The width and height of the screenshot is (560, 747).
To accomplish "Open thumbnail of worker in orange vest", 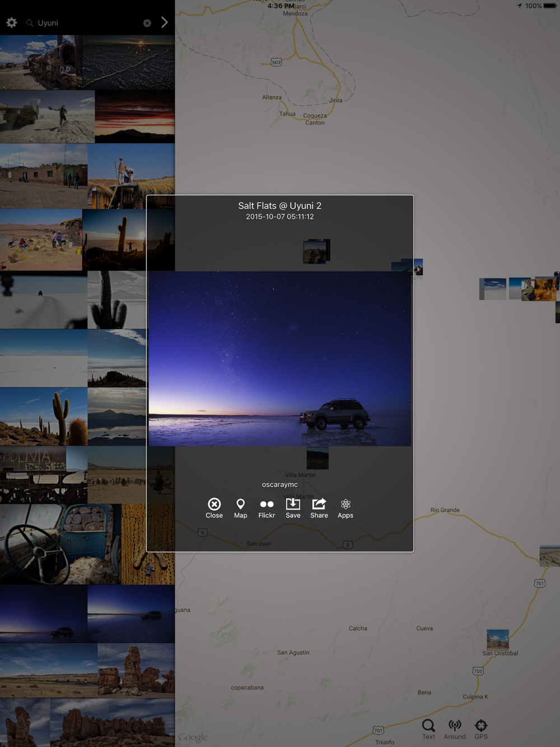I will coord(131,176).
